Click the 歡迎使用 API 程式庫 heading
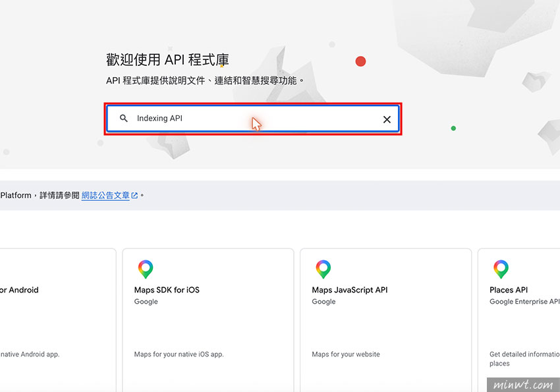560x392 pixels. click(x=167, y=59)
